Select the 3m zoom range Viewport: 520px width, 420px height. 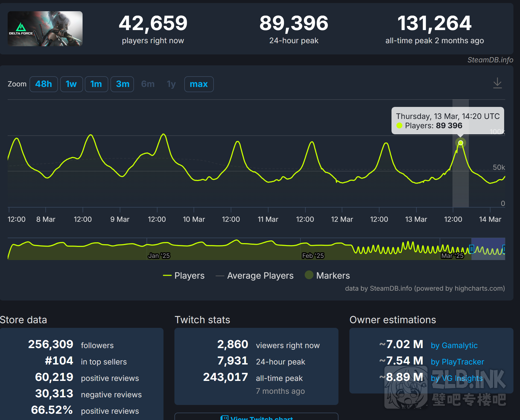click(122, 84)
